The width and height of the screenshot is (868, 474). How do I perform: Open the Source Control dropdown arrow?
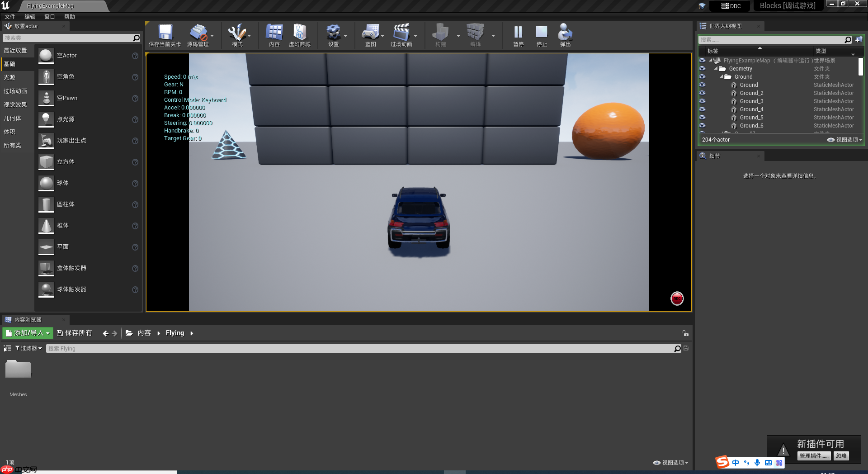tap(212, 36)
